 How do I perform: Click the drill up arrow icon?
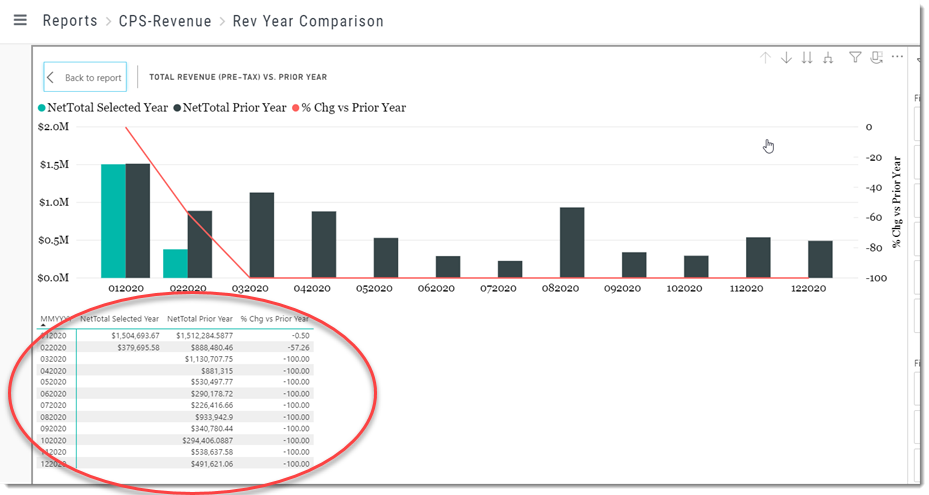point(765,58)
